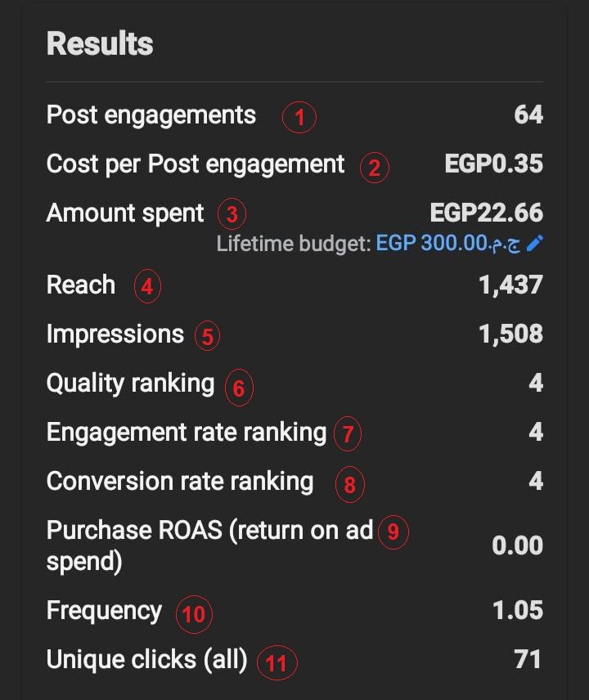Click the red circled number 2 marker
Screen dimensions: 589x700
375,168
